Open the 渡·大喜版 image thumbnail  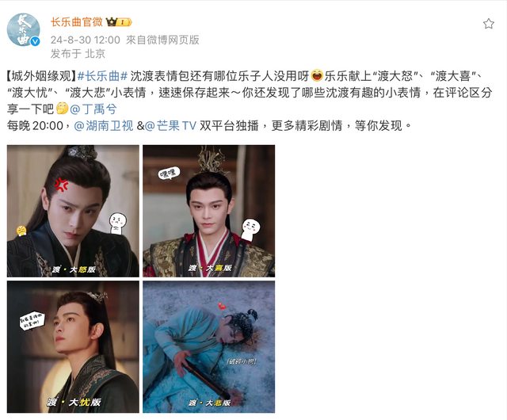click(x=209, y=211)
